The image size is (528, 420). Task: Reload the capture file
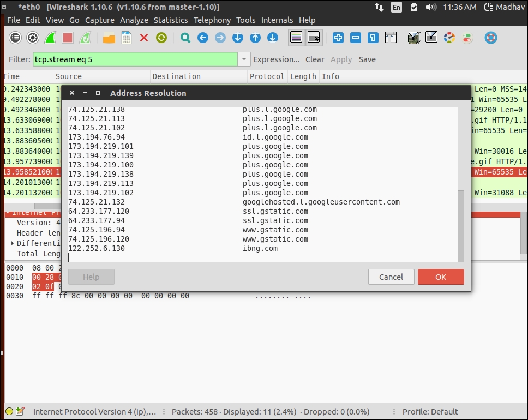pyautogui.click(x=161, y=38)
